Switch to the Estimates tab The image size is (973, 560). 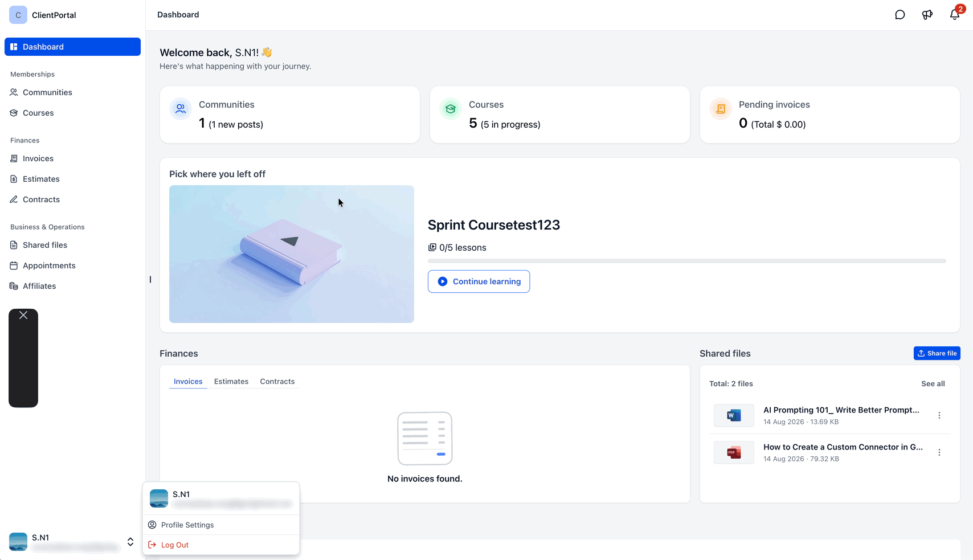(231, 382)
